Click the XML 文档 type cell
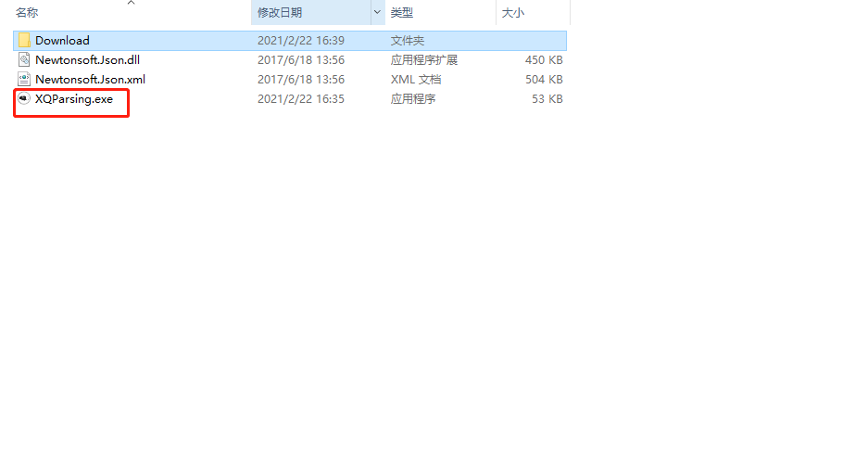Image resolution: width=868 pixels, height=458 pixels. pyautogui.click(x=416, y=79)
